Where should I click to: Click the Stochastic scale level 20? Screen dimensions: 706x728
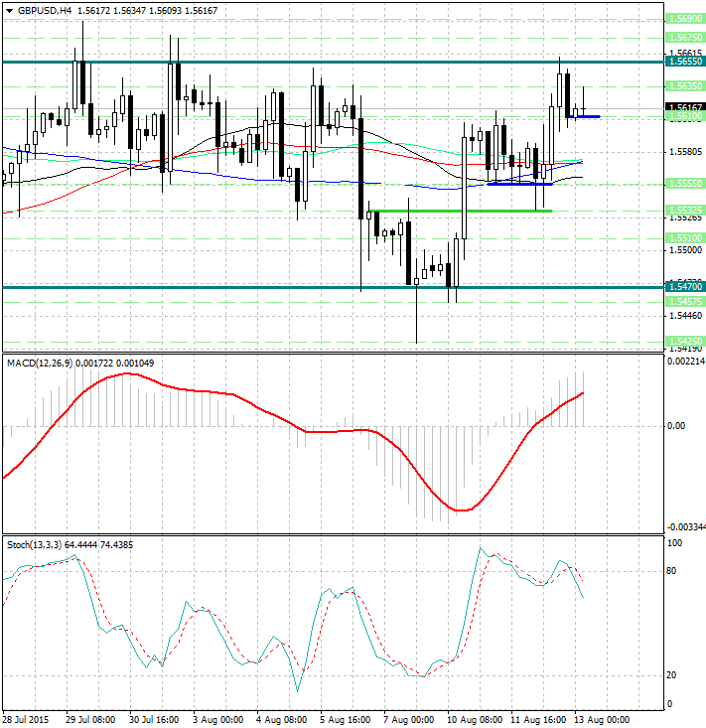671,675
